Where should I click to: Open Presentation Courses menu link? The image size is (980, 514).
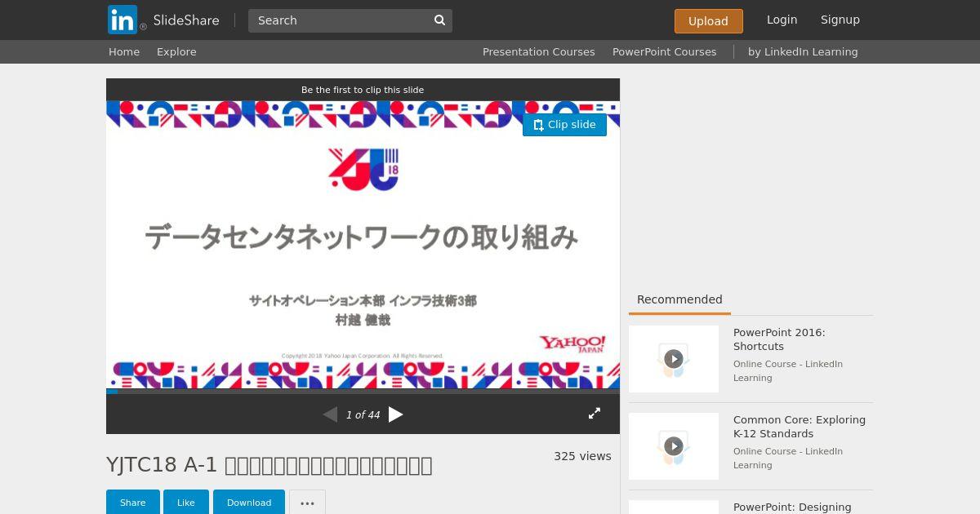[538, 51]
